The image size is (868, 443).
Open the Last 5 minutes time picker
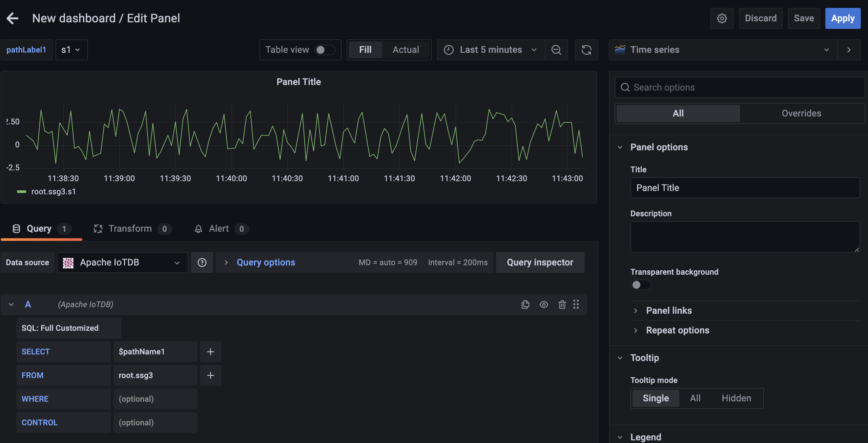(x=490, y=50)
